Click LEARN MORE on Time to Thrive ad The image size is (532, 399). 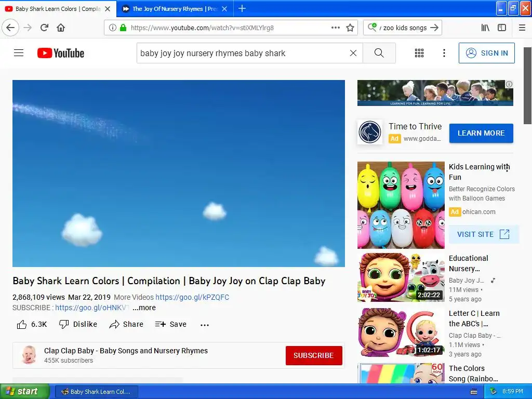click(x=481, y=133)
